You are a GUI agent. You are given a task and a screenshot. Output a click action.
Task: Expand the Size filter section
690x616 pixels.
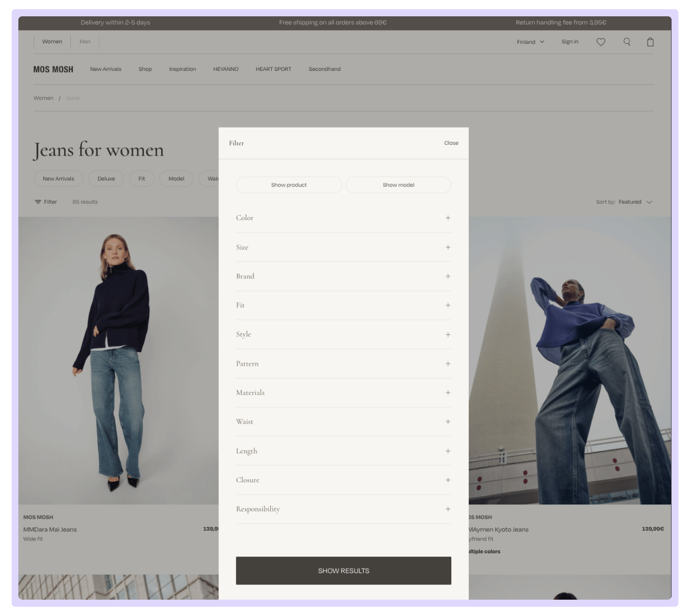[x=343, y=247]
